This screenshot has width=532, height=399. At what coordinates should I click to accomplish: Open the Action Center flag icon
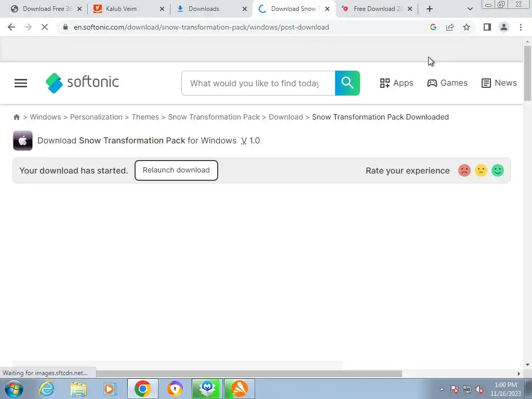coord(454,389)
